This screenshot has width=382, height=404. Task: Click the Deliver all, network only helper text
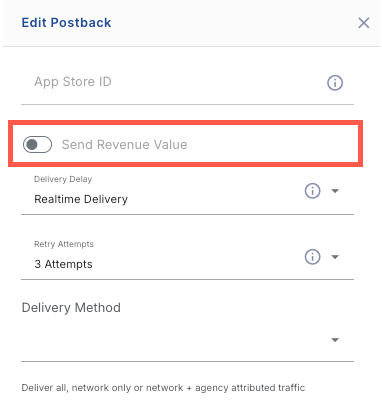click(x=163, y=388)
